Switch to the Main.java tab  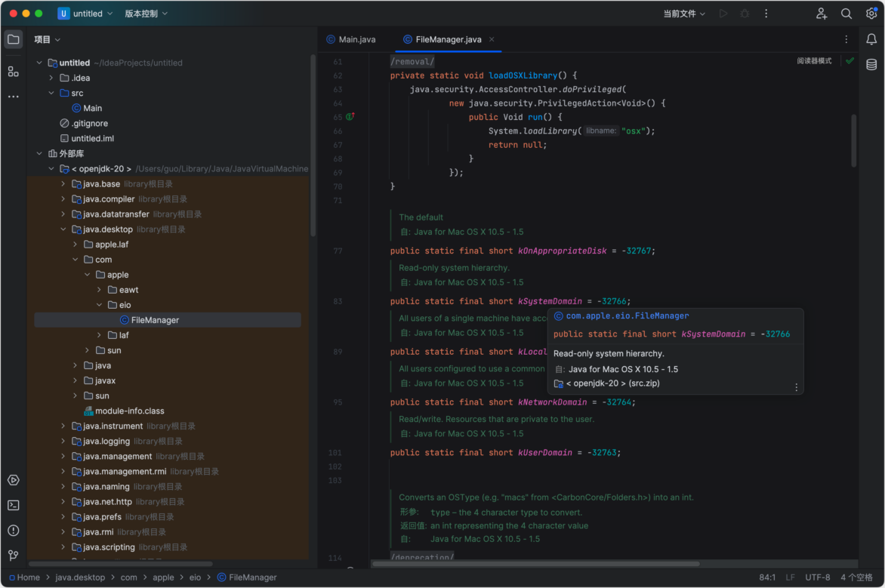[351, 39]
